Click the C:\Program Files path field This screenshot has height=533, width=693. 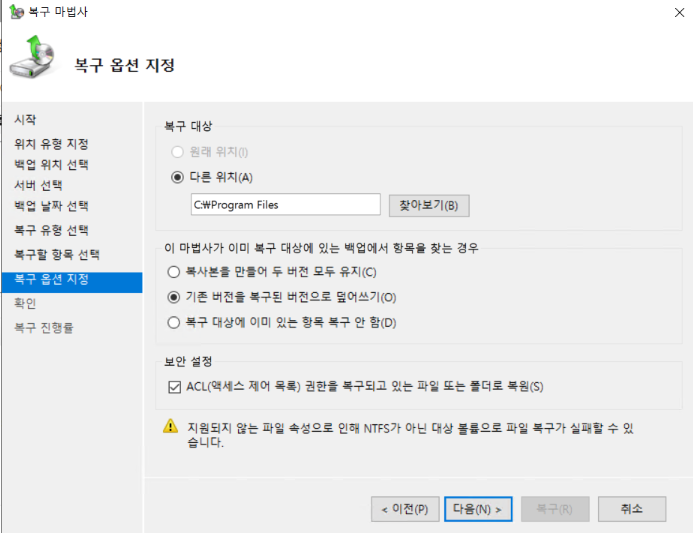pyautogui.click(x=285, y=205)
